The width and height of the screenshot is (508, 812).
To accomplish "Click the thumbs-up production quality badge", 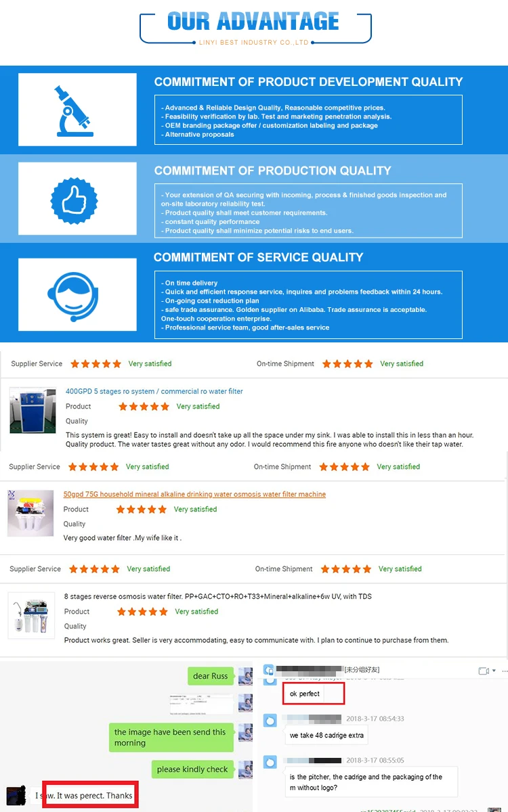I will [75, 200].
